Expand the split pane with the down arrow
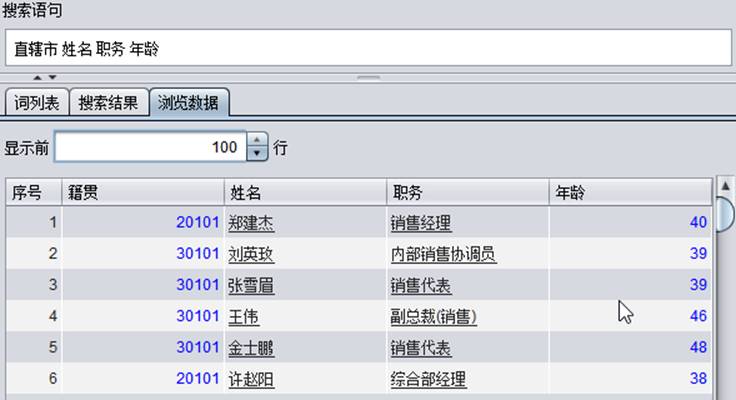736x400 pixels. 52,77
